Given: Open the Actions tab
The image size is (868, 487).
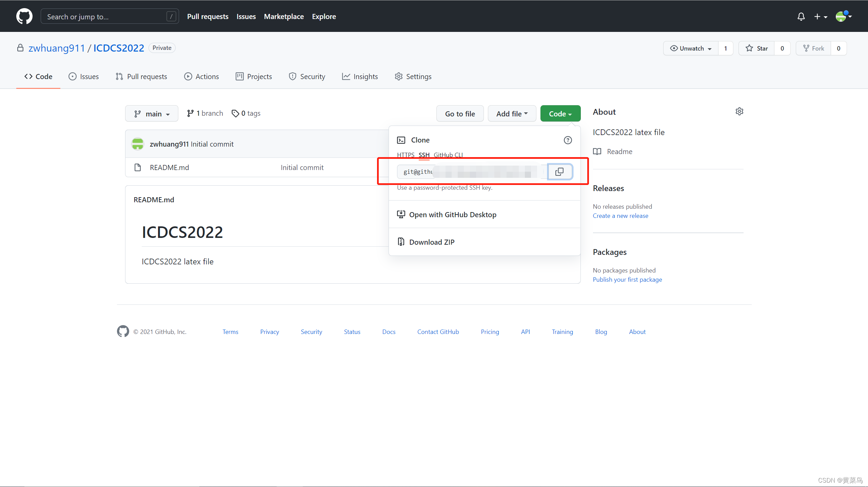Looking at the screenshot, I should (x=201, y=76).
